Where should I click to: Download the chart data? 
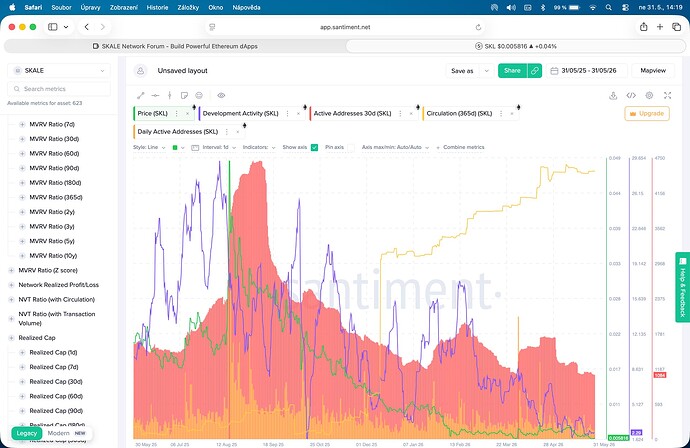tap(613, 95)
